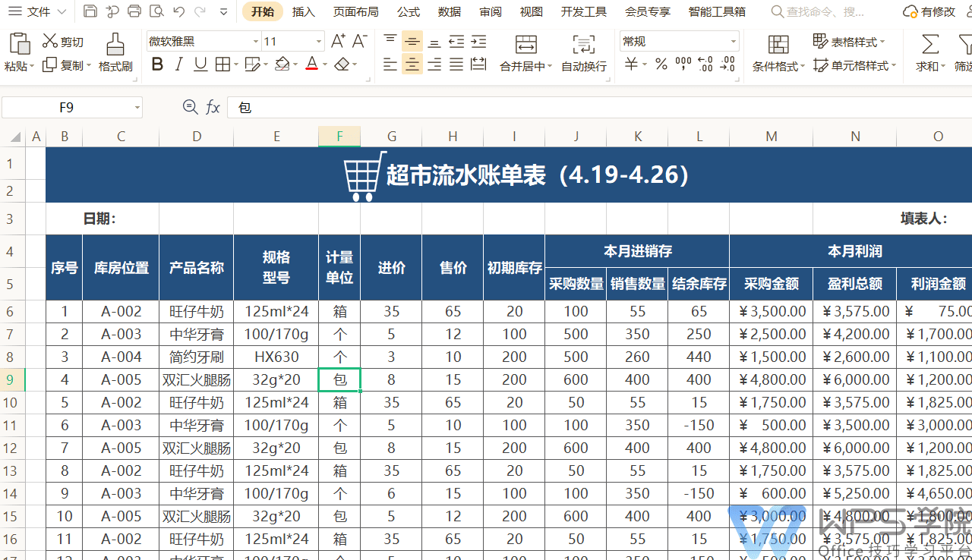Cut the selection with 剪切

pyautogui.click(x=63, y=42)
